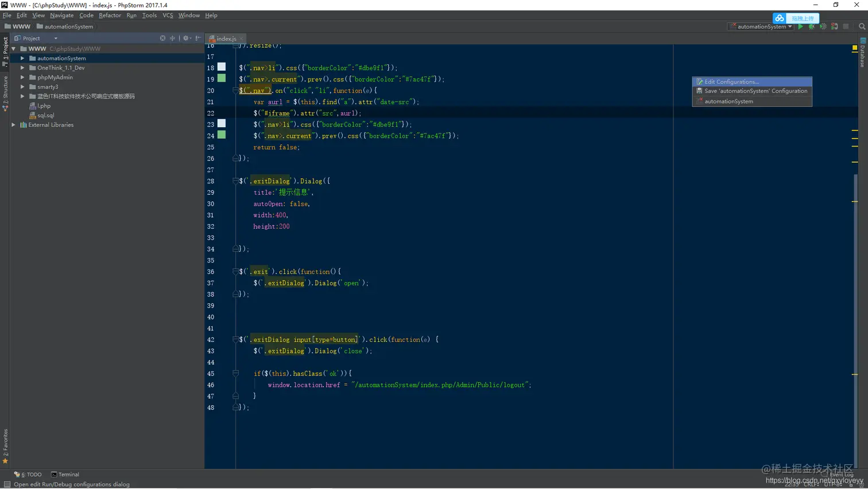Expand the 蓝色IT科技 template folder
Viewport: 868px width, 489px height.
click(x=22, y=97)
